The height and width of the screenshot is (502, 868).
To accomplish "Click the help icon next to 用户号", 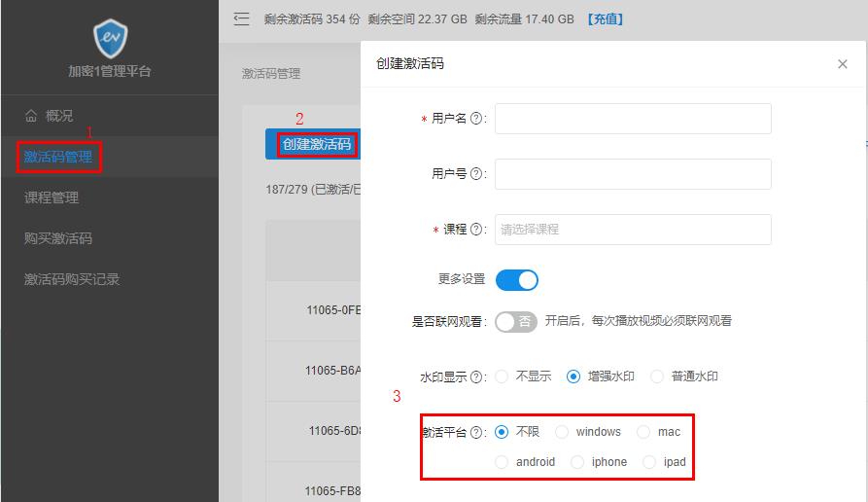I will (x=476, y=174).
